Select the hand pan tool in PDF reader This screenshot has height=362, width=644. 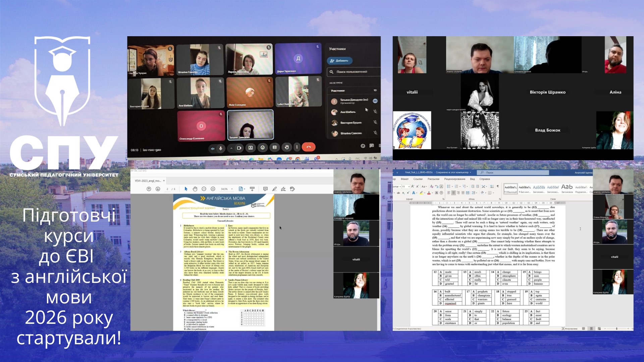tap(195, 189)
